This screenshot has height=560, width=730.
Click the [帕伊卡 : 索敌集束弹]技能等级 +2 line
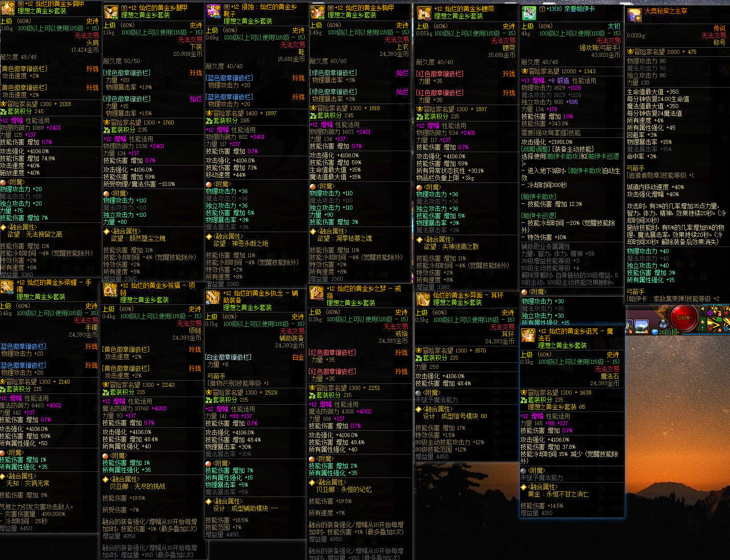[x=673, y=299]
